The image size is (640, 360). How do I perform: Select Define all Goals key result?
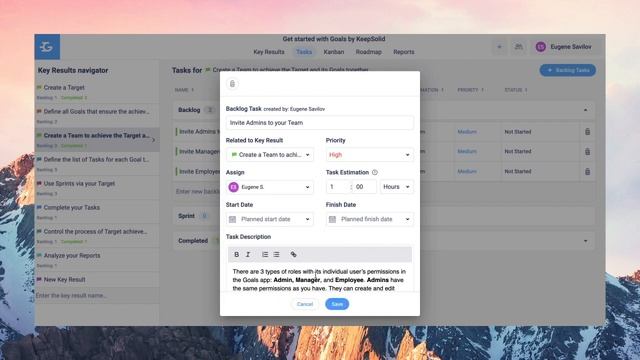(97, 116)
